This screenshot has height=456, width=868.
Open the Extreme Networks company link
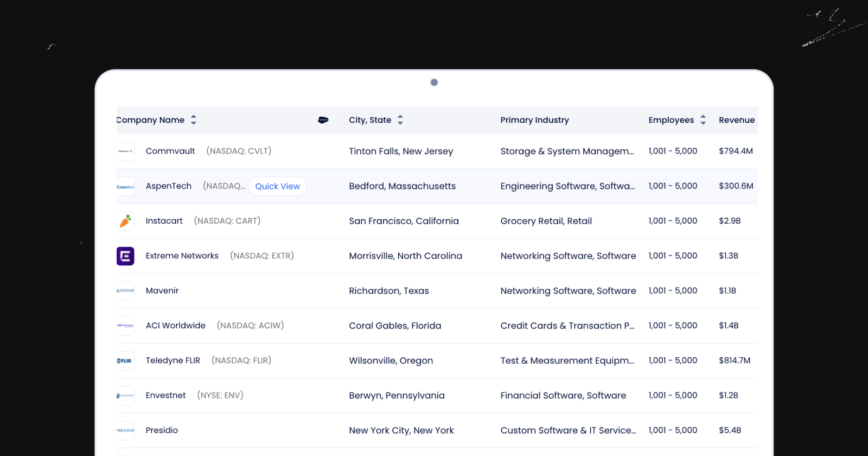click(x=182, y=256)
